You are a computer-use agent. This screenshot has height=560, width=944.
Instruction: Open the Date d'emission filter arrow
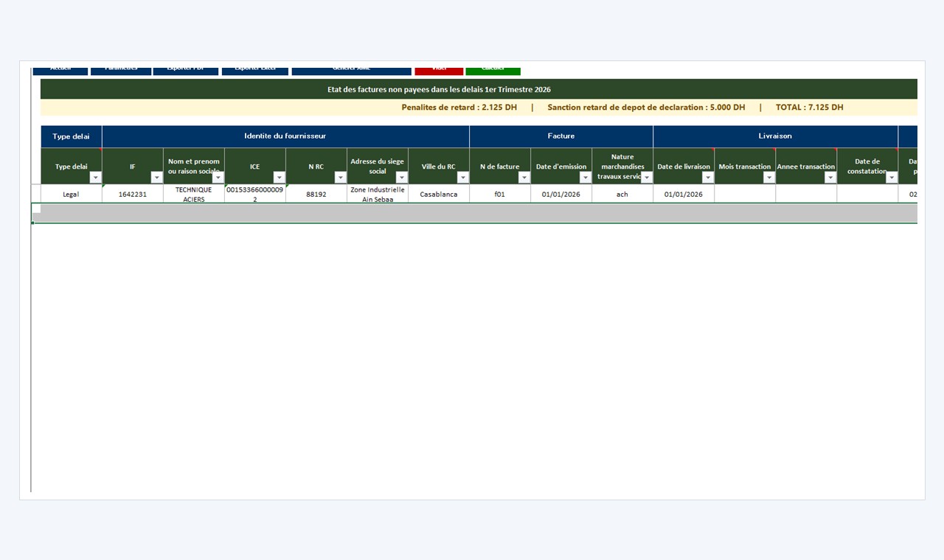pos(585,178)
